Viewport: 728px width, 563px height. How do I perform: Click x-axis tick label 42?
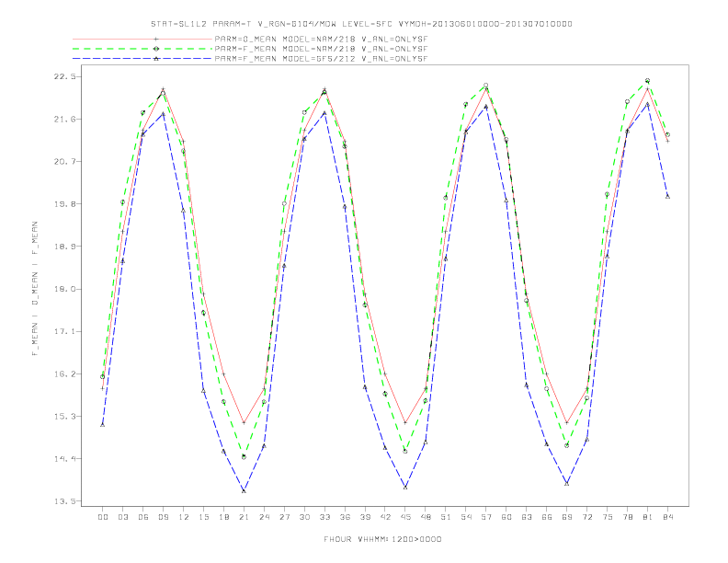tap(385, 517)
